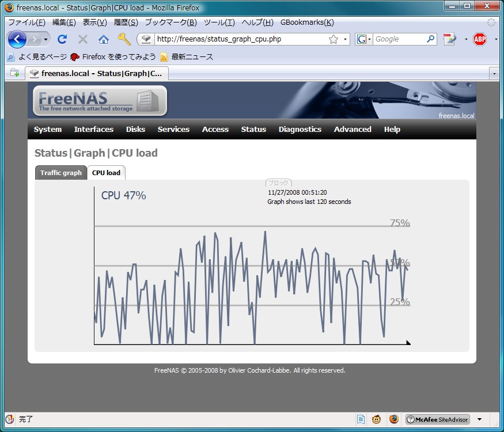Viewport: 504px width, 432px height.
Task: Click the new tab button icon
Action: point(15,73)
